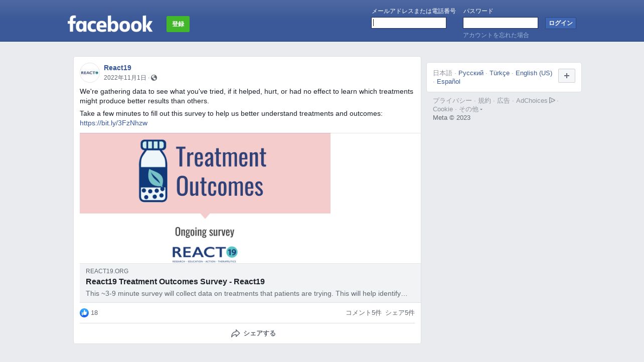644x362 pixels.
Task: Click the Facebook logo
Action: [x=110, y=24]
